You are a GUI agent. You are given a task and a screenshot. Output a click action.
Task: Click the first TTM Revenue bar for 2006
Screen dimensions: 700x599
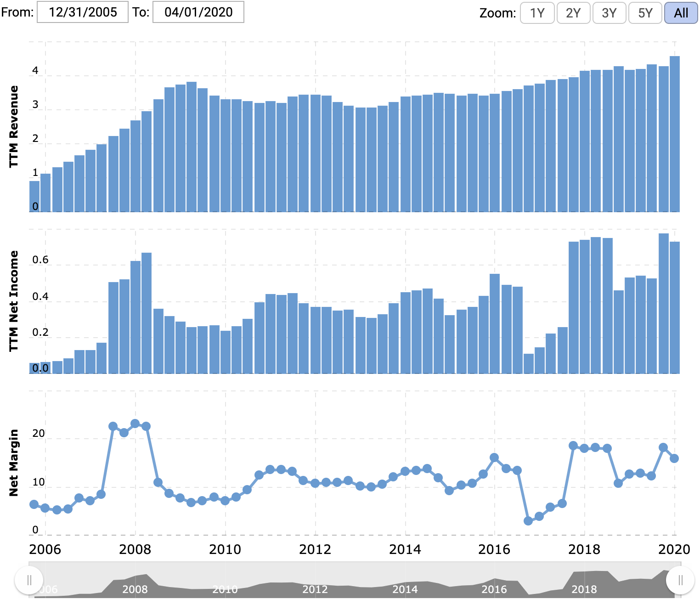[x=34, y=196]
